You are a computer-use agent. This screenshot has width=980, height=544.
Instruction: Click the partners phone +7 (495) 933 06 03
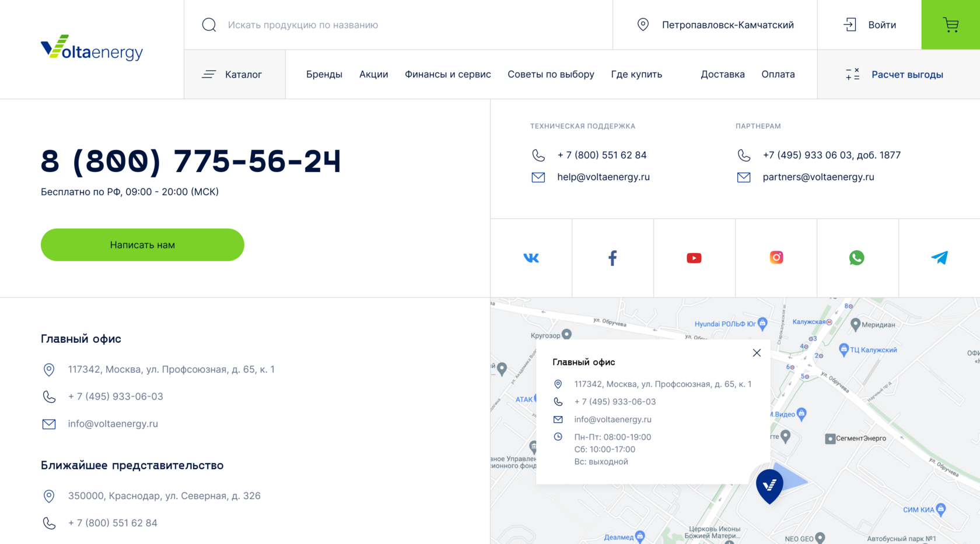[832, 155]
